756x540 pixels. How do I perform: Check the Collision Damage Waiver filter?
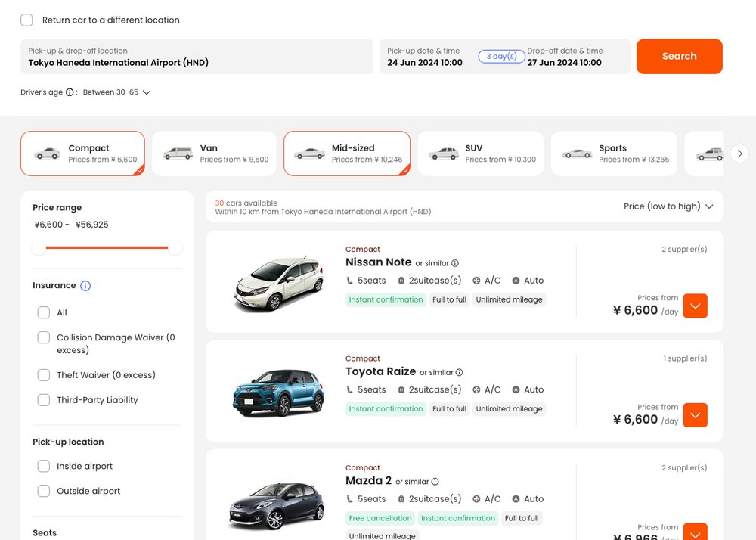click(x=43, y=337)
